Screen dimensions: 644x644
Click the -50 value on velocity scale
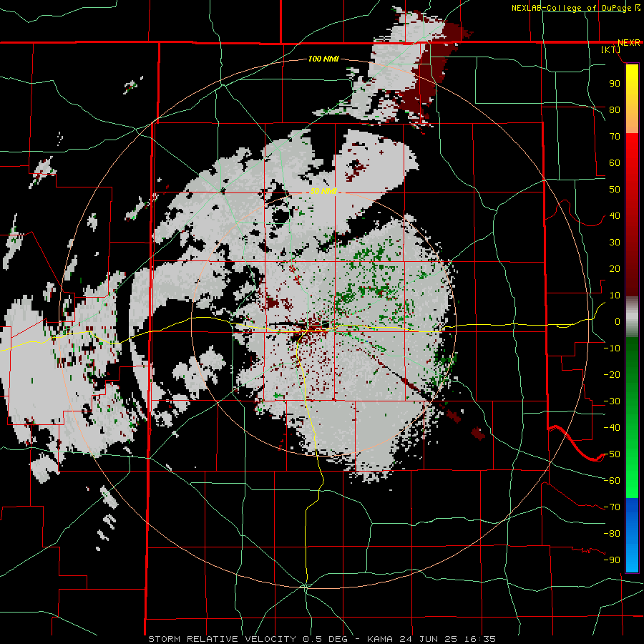[612, 454]
